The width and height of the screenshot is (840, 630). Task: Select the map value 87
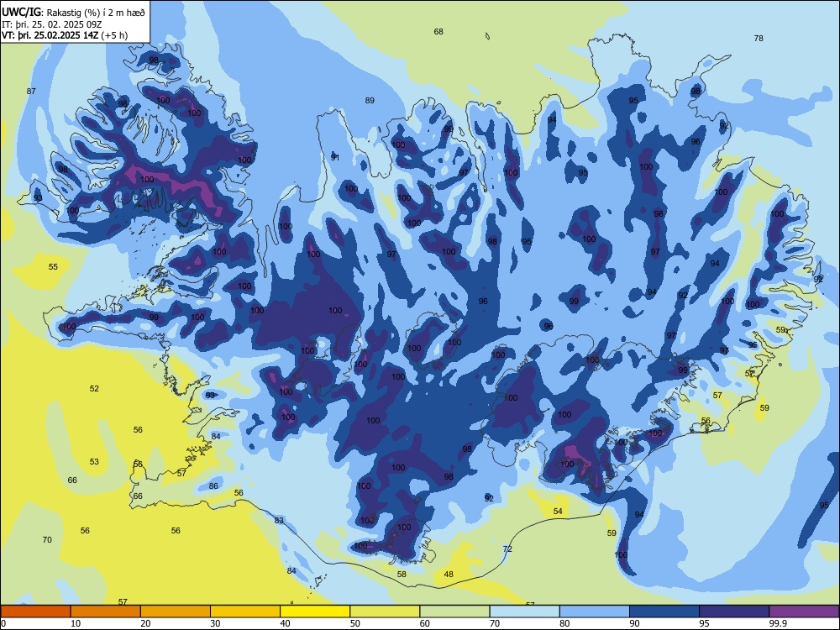pos(31,91)
